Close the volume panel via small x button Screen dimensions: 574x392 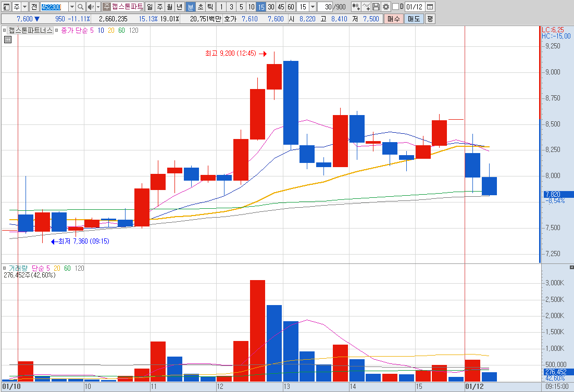click(571, 268)
